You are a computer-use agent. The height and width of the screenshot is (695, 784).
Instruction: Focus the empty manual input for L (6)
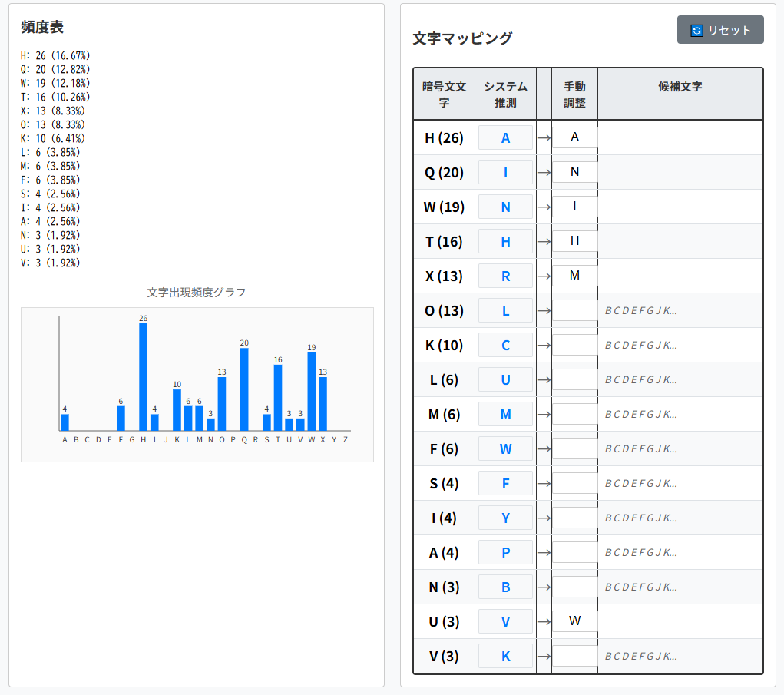[x=574, y=380]
